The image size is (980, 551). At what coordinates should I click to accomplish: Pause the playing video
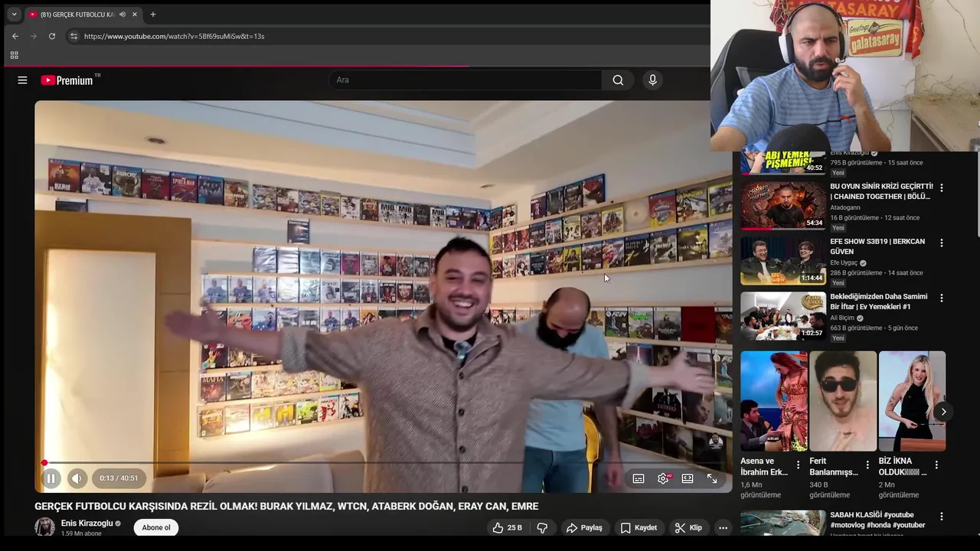(x=51, y=478)
